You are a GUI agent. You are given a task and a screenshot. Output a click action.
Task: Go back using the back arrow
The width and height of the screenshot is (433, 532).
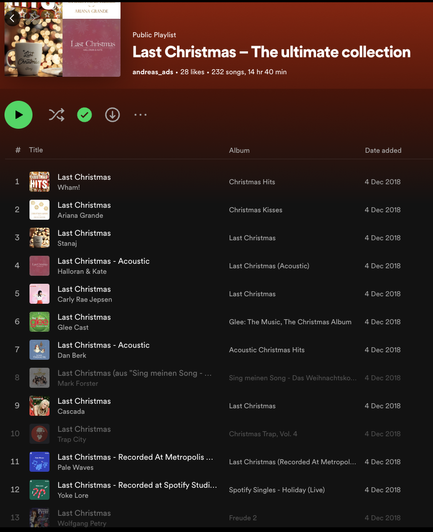coord(12,18)
